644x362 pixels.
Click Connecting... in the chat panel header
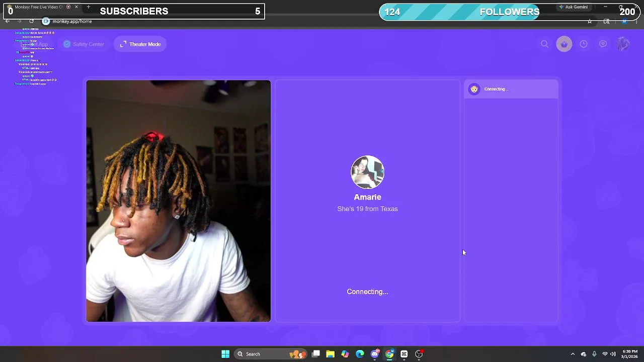(x=496, y=89)
